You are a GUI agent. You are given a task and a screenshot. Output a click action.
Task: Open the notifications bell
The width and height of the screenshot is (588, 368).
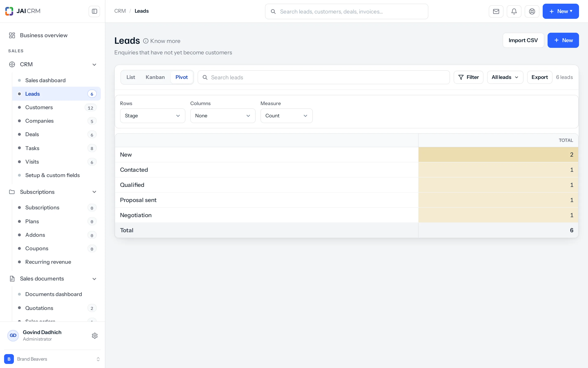pyautogui.click(x=514, y=11)
